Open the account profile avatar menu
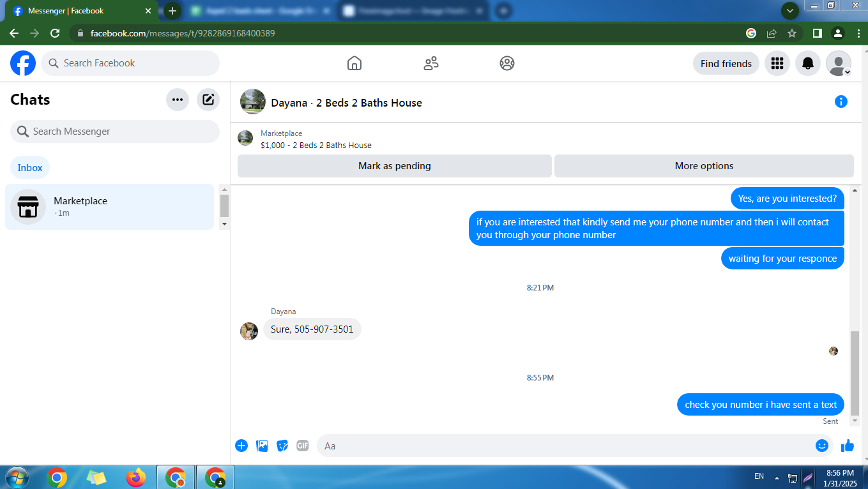The image size is (868, 489). (839, 63)
